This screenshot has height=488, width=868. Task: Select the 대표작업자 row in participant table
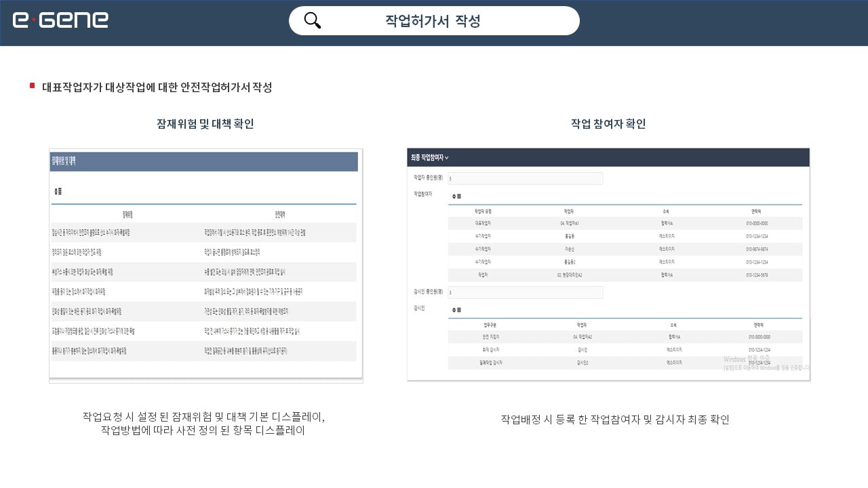click(x=483, y=223)
